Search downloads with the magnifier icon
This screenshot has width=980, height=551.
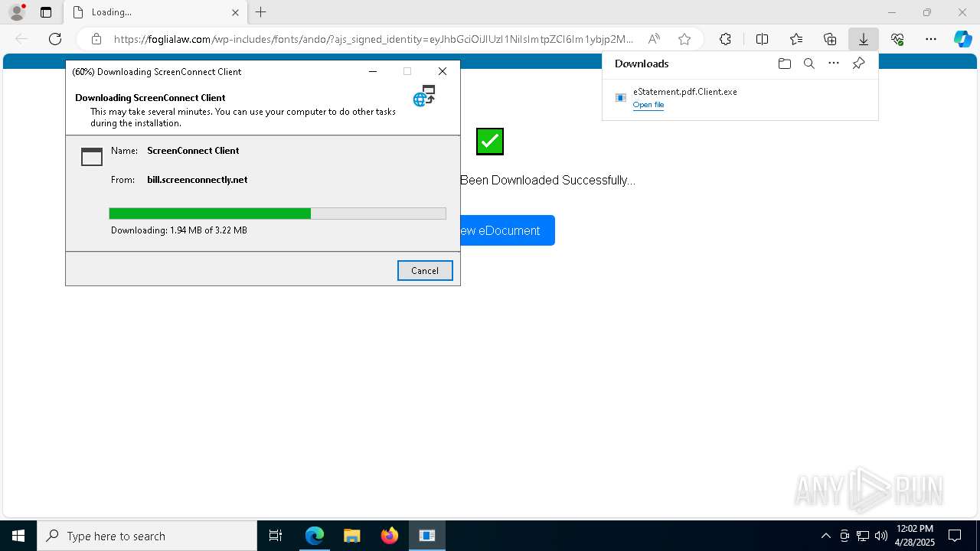click(x=808, y=64)
